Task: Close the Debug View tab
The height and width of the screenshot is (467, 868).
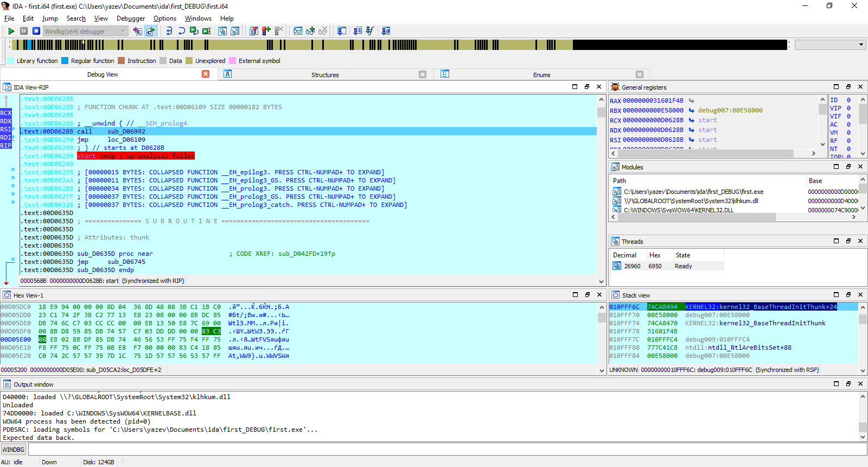Action: pyautogui.click(x=206, y=74)
